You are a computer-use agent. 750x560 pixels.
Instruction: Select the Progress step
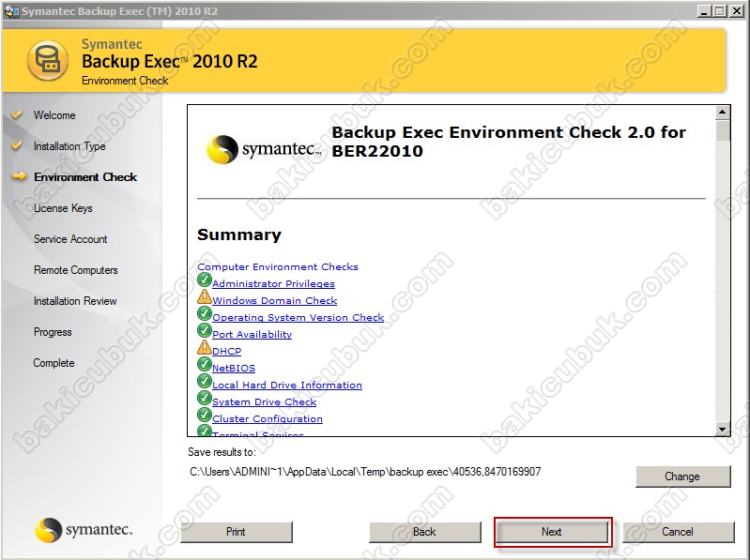pyautogui.click(x=53, y=332)
